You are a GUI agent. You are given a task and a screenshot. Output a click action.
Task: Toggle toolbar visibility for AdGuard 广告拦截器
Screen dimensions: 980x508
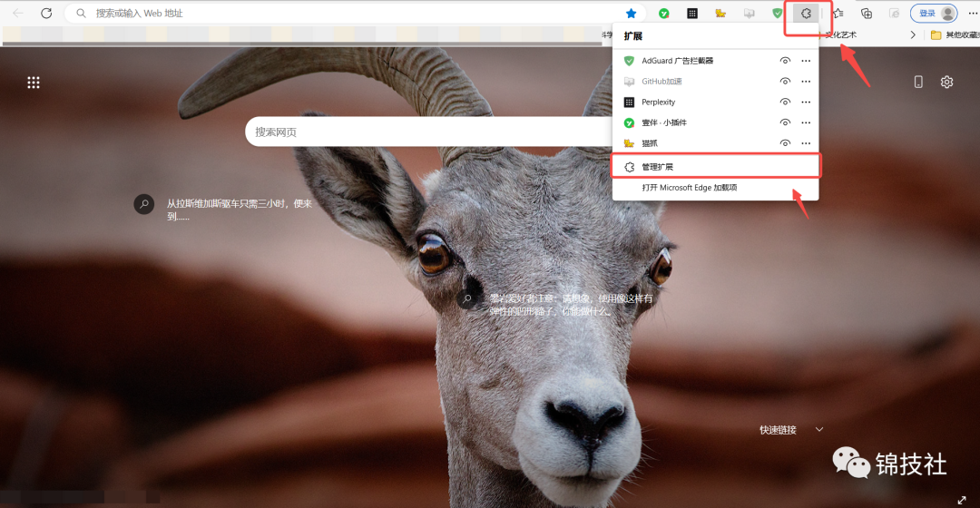(785, 61)
